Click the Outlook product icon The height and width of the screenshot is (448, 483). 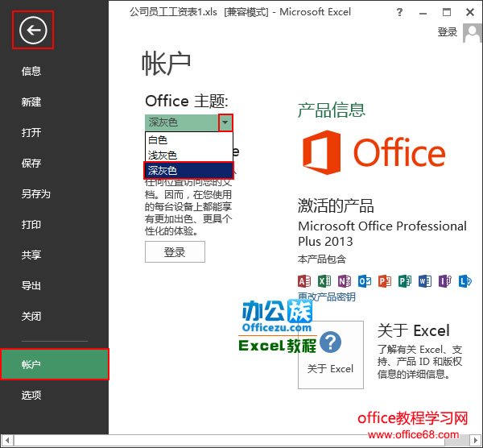click(365, 281)
